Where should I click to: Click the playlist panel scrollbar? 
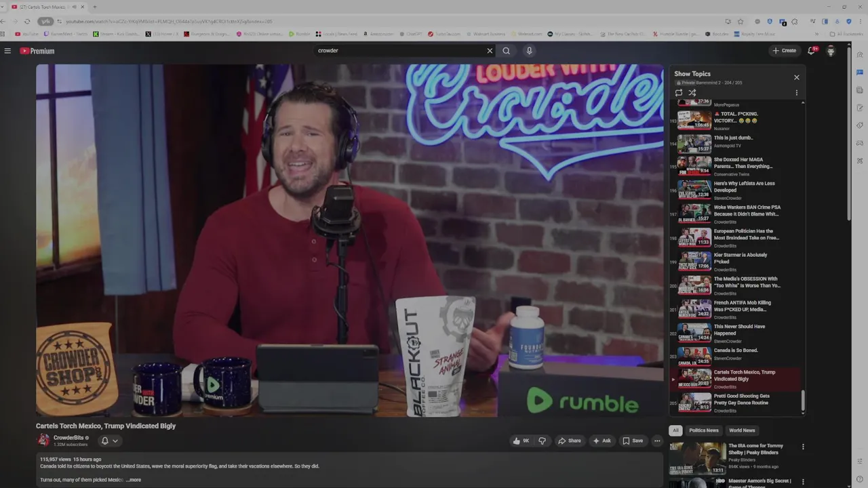(803, 401)
